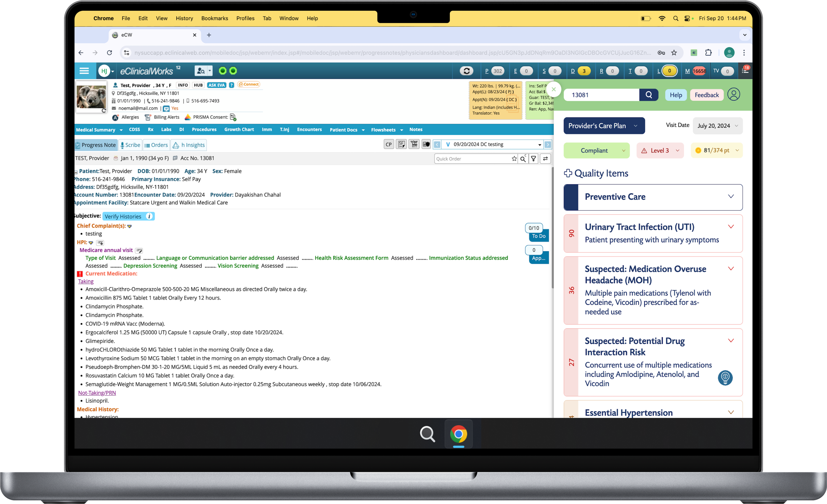This screenshot has width=827, height=504.
Task: Open the h Insights tab
Action: coord(189,145)
